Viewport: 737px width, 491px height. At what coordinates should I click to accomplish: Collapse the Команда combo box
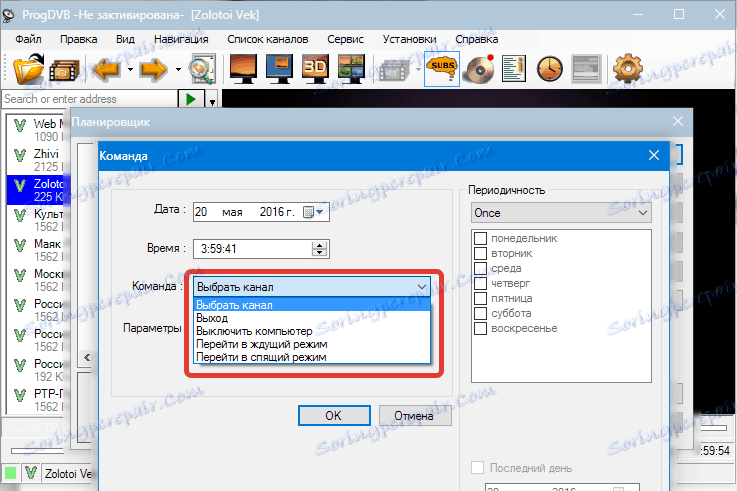point(312,287)
